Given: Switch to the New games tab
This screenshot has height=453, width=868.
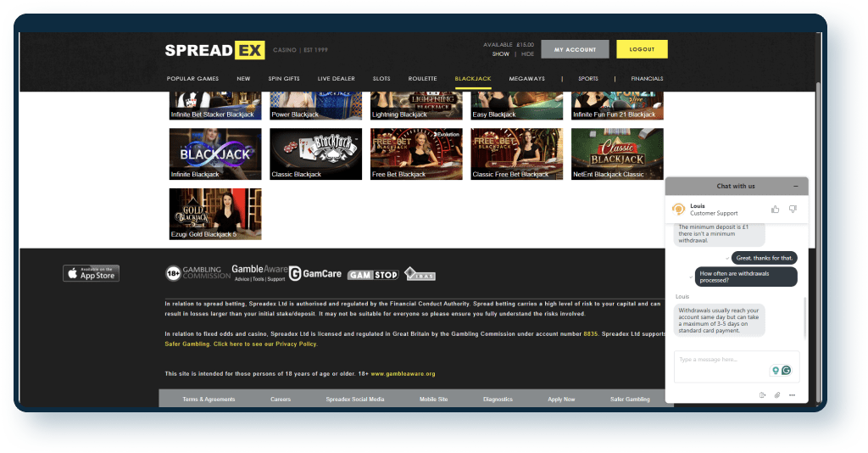Looking at the screenshot, I should (243, 79).
